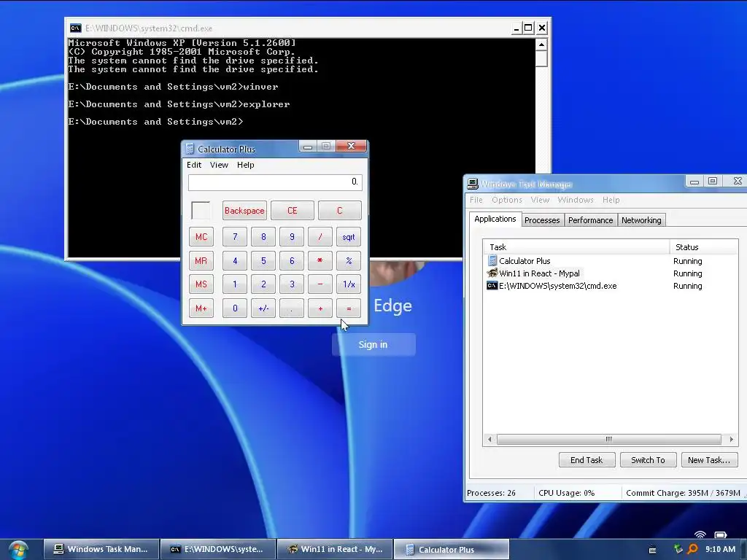
Task: Click Calculator Plus taskbar button
Action: tap(452, 549)
